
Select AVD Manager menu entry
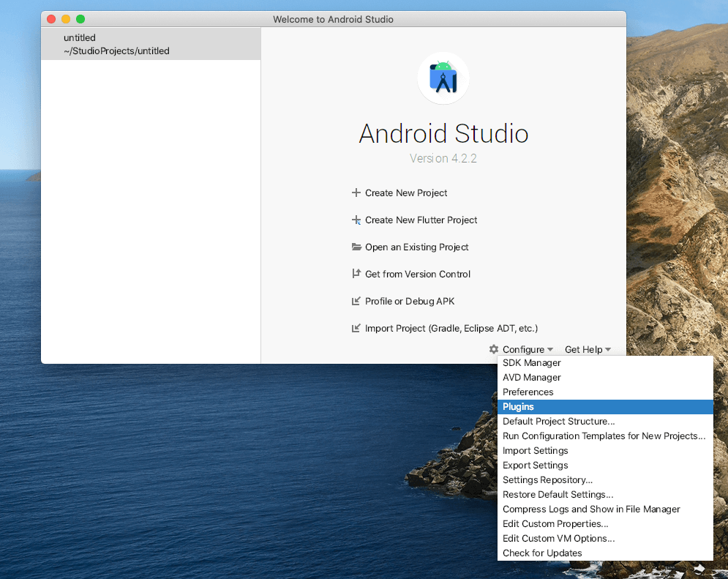(x=532, y=378)
